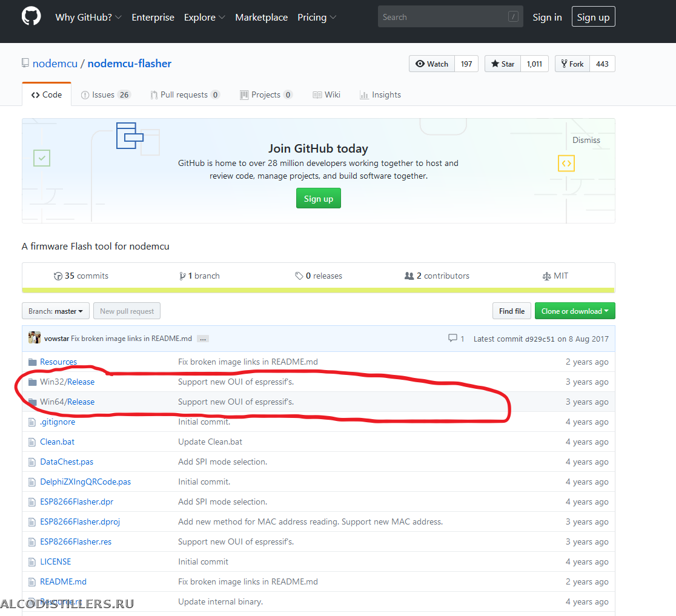Open the README.md file link
Image resolution: width=676 pixels, height=616 pixels.
[63, 582]
